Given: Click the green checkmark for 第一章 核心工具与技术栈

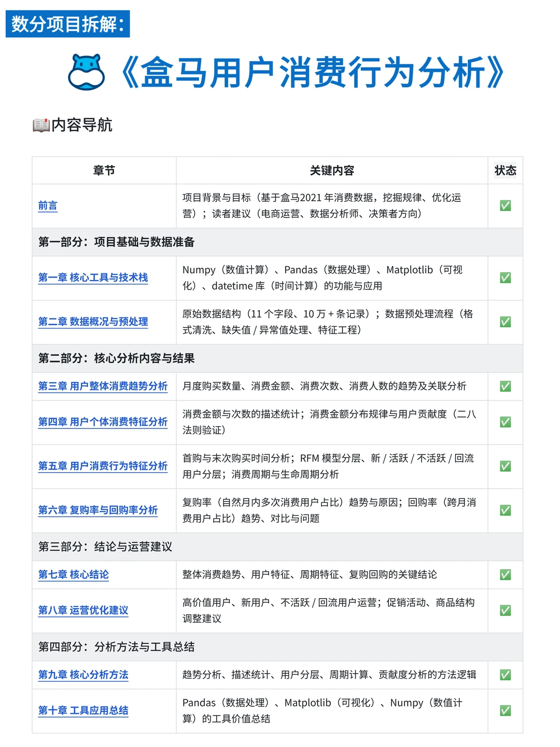Looking at the screenshot, I should pyautogui.click(x=505, y=278).
